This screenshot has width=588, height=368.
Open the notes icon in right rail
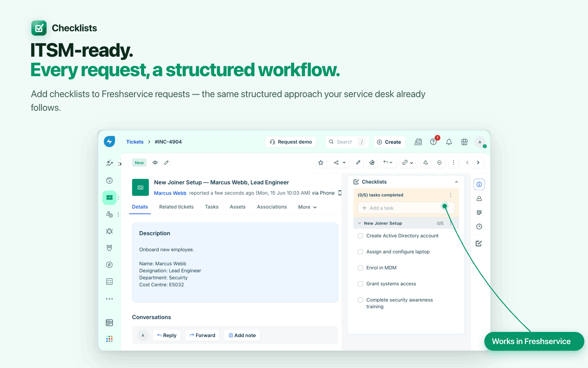(479, 213)
